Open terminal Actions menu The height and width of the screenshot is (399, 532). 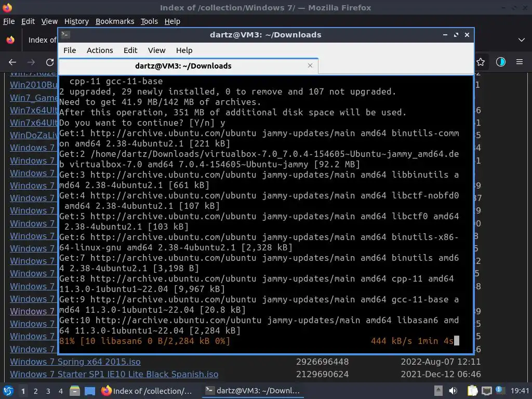click(x=100, y=50)
